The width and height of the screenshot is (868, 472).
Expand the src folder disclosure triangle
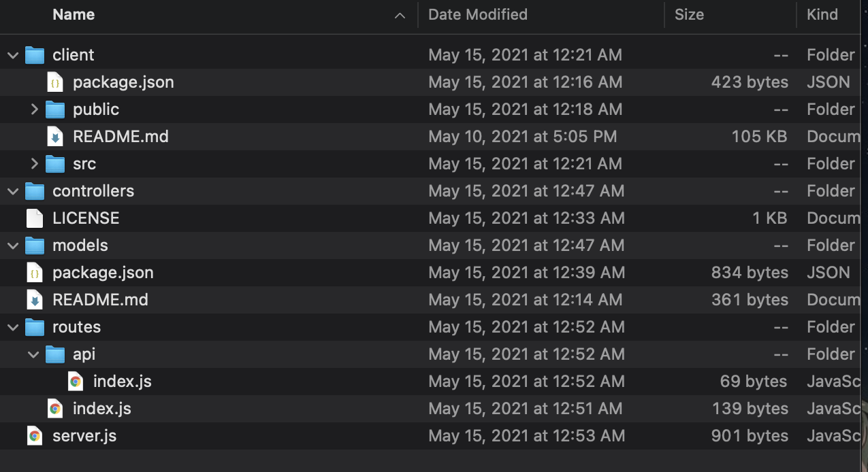(33, 163)
